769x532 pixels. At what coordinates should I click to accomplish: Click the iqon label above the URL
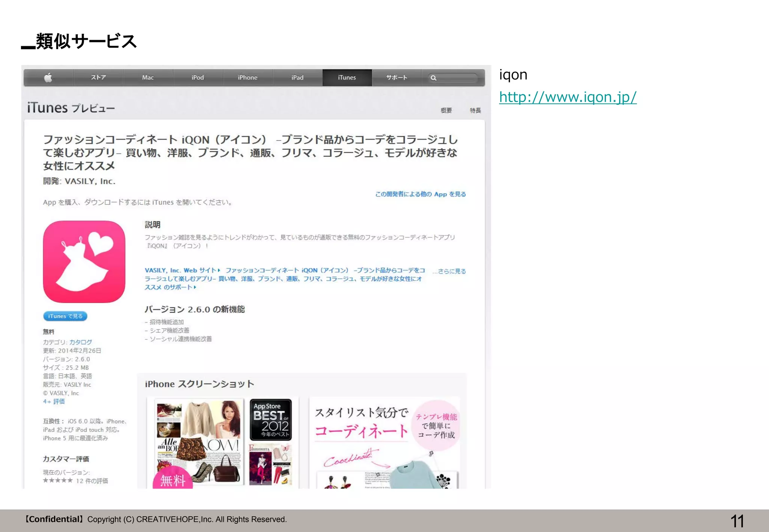513,75
